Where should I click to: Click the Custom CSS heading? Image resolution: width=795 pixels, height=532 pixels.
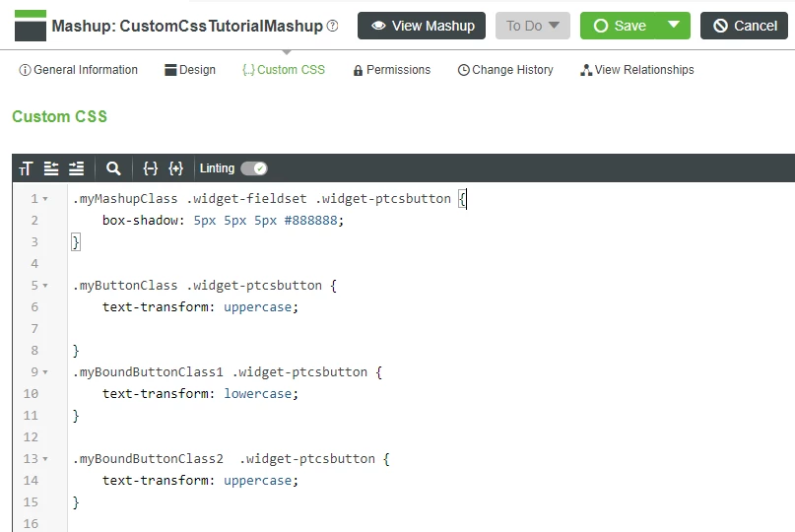click(x=59, y=116)
